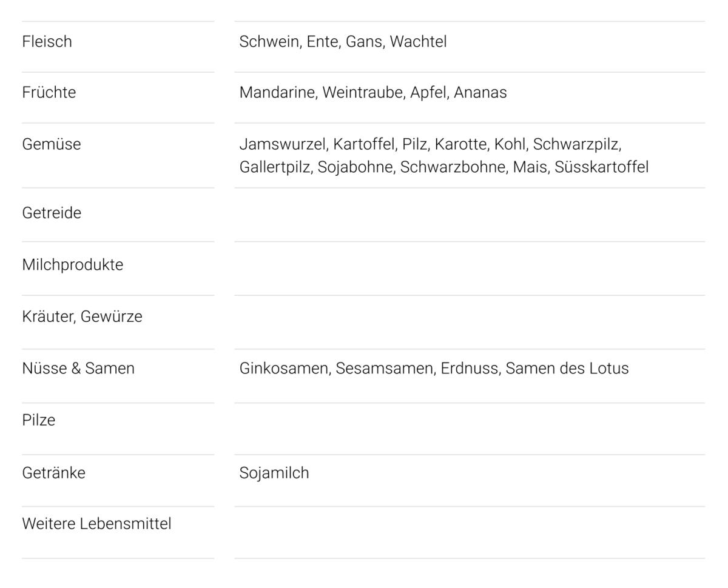Click the word Süsskartoffel
The width and height of the screenshot is (728, 588).
tap(601, 167)
